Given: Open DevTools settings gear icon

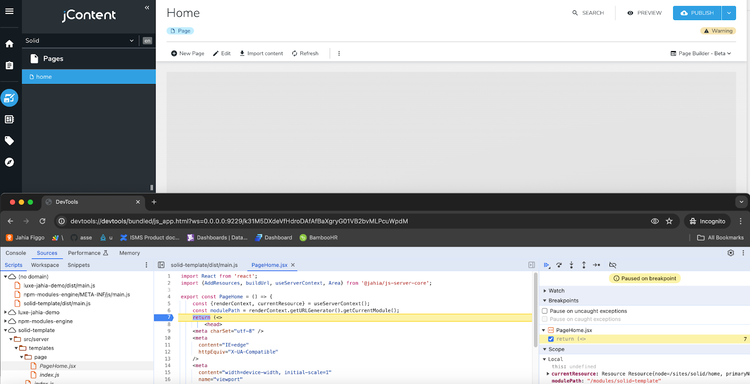Looking at the screenshot, I should [x=730, y=253].
